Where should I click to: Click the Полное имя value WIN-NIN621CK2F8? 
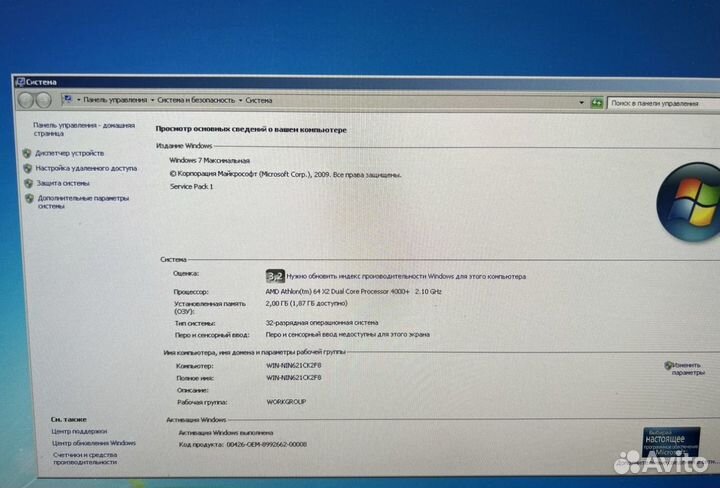coord(294,377)
